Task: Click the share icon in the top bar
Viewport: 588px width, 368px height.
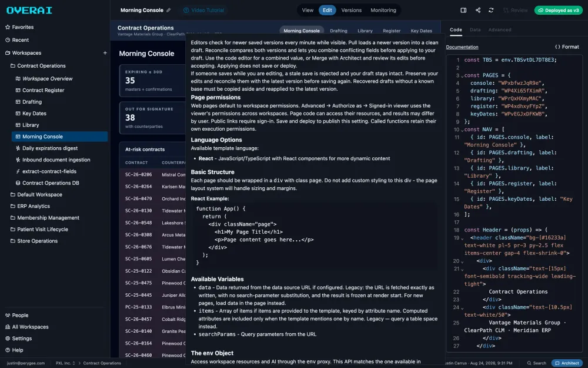Action: pyautogui.click(x=477, y=10)
